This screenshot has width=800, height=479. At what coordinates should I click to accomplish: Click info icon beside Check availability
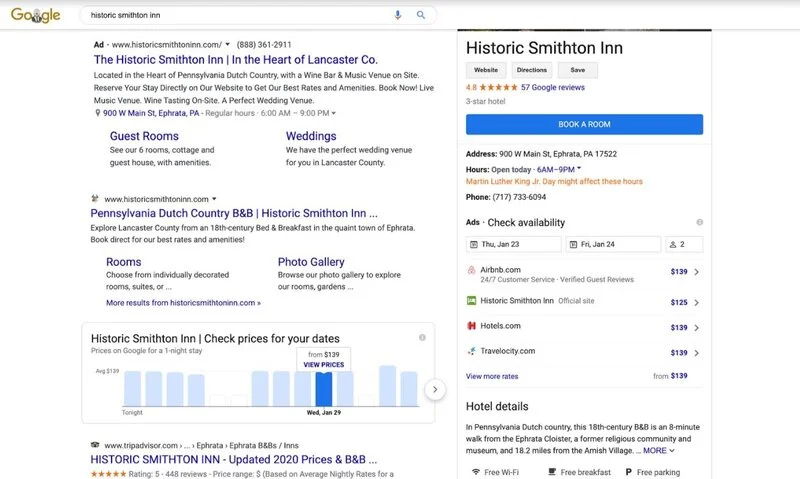pos(699,222)
